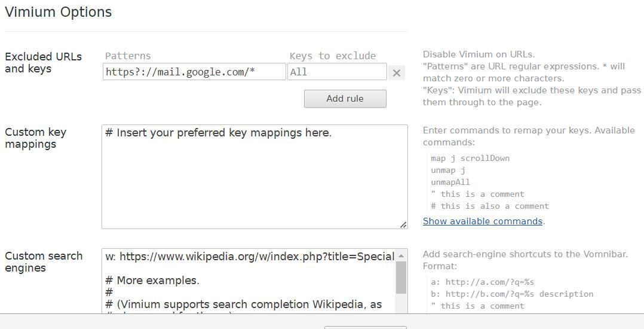The height and width of the screenshot is (329, 644).
Task: Click the Custom key mappings label
Action: click(35, 138)
